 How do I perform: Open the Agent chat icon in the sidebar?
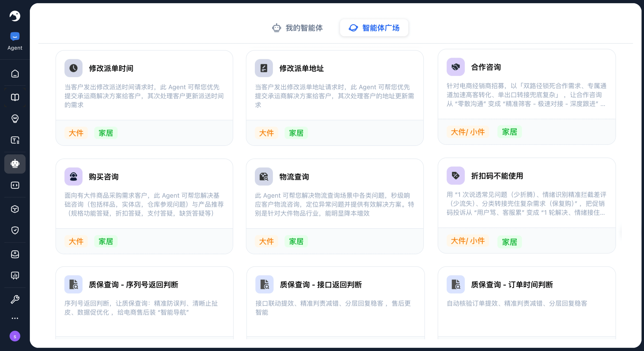[x=15, y=37]
